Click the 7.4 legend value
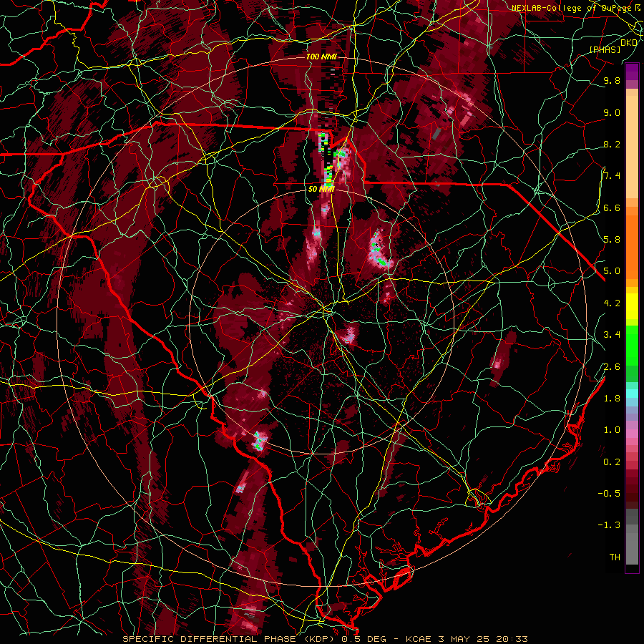This screenshot has height=644, width=644. 612,176
